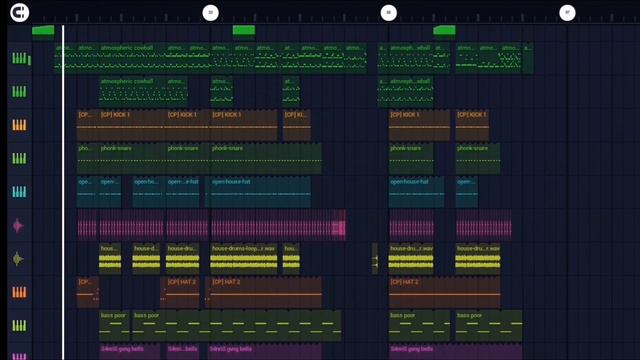Select the longest 'open-house-hat' clip
This screenshot has height=360, width=640.
click(260, 192)
